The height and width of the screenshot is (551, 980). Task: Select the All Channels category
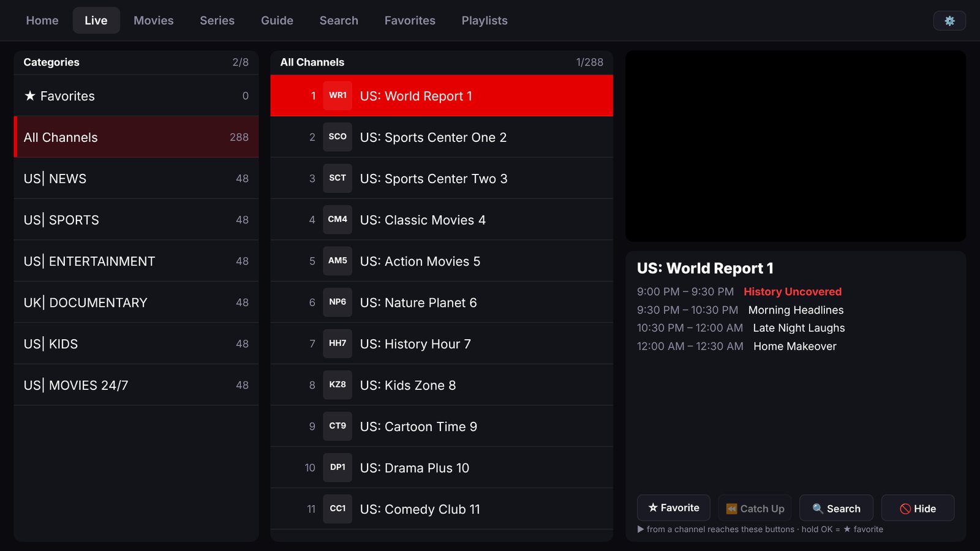pyautogui.click(x=136, y=137)
